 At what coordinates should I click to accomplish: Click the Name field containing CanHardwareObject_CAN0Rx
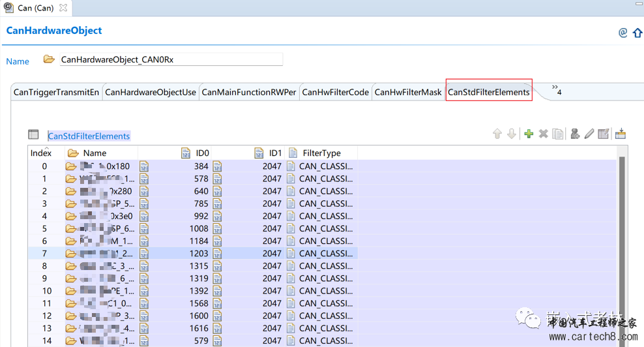pyautogui.click(x=171, y=59)
